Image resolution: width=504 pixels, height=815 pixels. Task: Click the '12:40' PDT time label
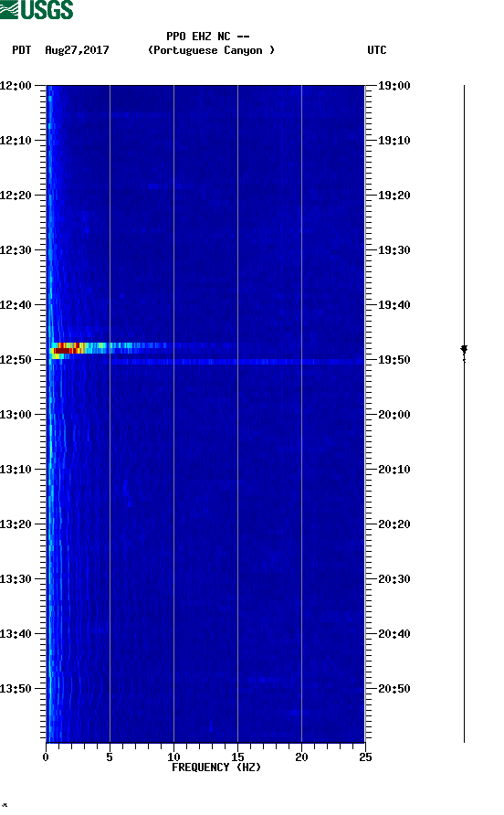16,305
